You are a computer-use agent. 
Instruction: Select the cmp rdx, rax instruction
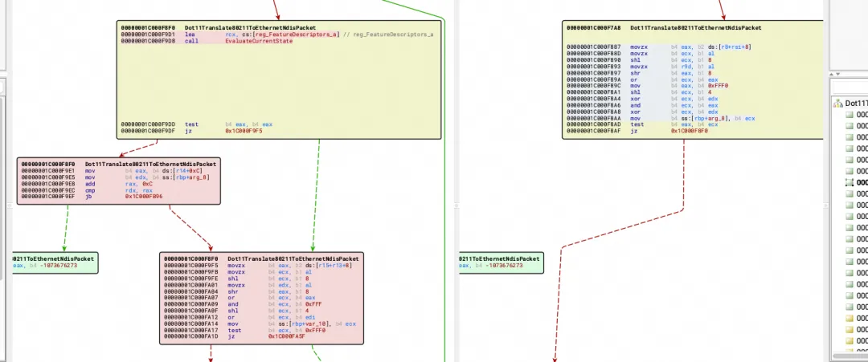[x=86, y=191]
